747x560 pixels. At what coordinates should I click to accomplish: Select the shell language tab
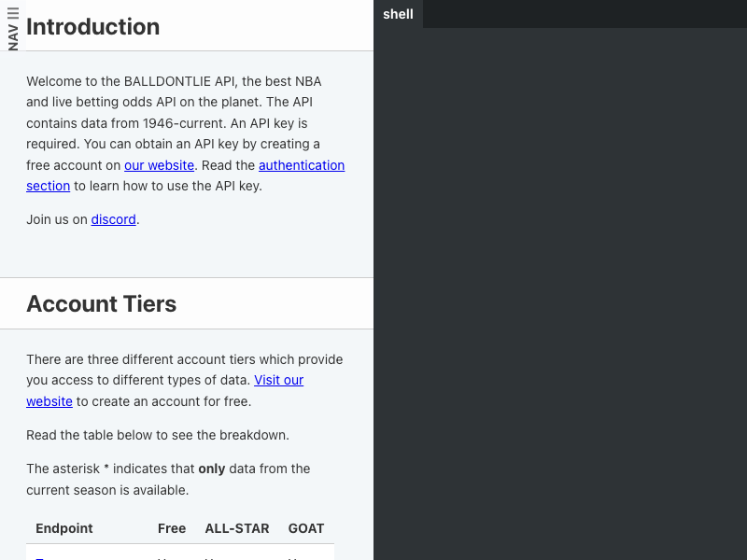398,14
